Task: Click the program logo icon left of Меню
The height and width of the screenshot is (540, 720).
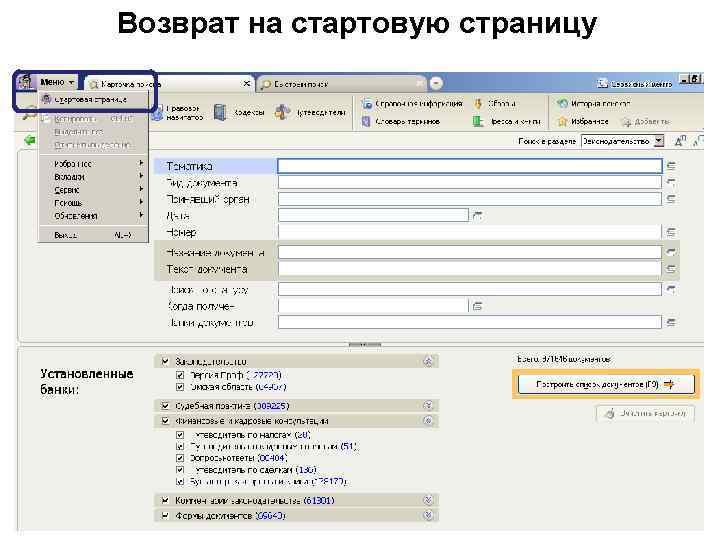Action: (x=25, y=82)
